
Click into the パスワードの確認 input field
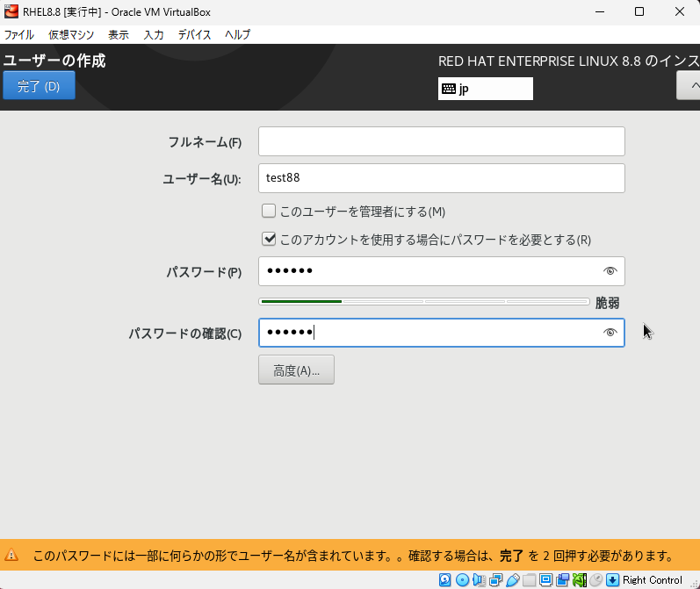442,333
